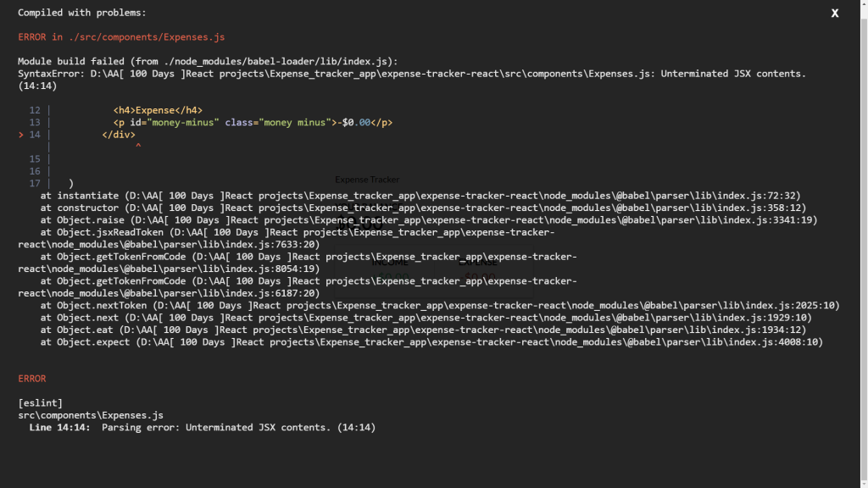Screen dimensions: 868x488
Task: Click the "[eslint]" label
Action: (x=41, y=402)
